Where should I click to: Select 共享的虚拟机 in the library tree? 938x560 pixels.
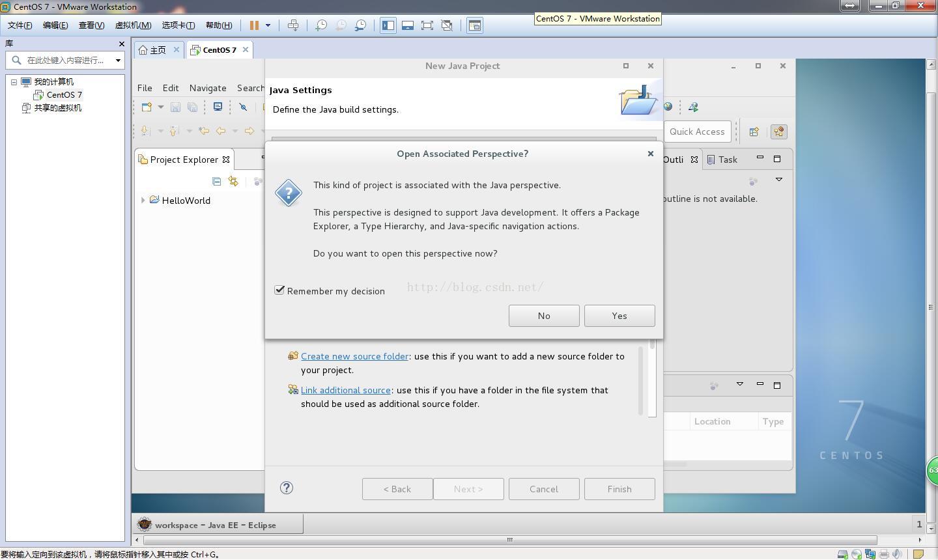pyautogui.click(x=57, y=108)
